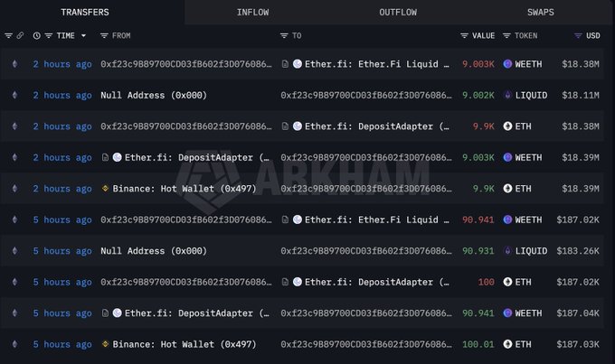Click Ethereum chain icon on $187.03K ETH row
This screenshot has width=615, height=364.
(x=14, y=344)
